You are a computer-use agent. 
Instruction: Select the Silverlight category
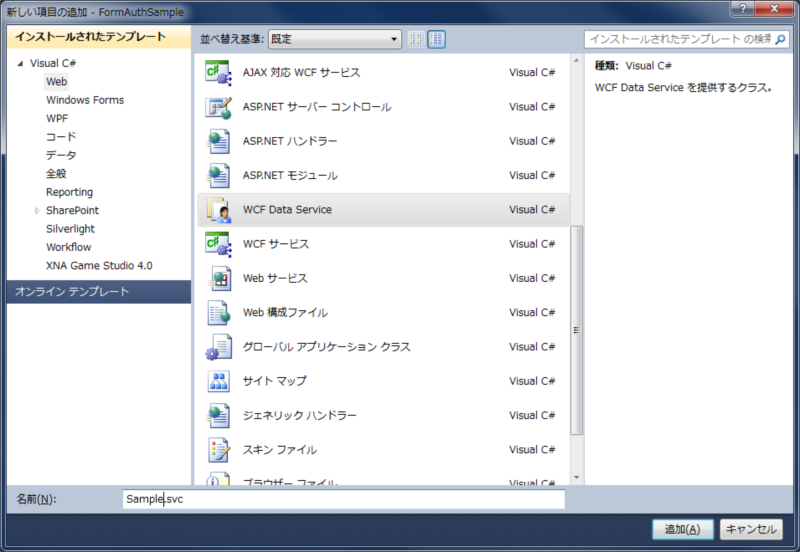[70, 229]
